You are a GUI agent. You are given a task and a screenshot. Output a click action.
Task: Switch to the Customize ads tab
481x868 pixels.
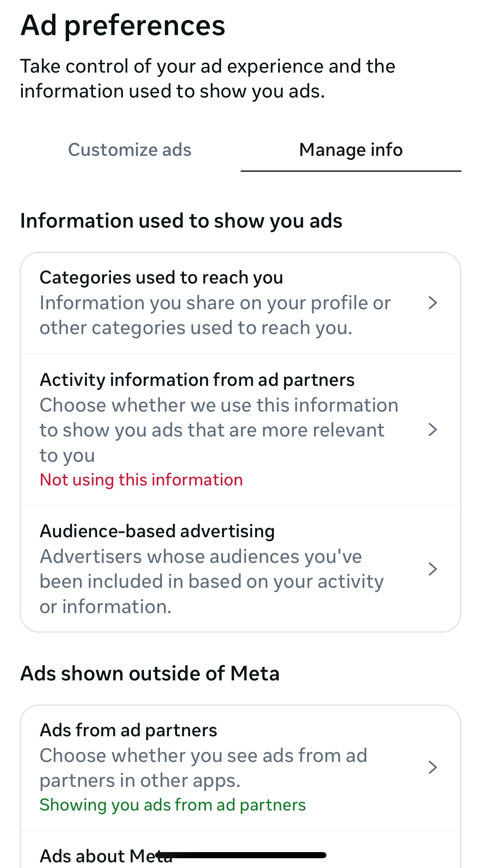pyautogui.click(x=130, y=150)
